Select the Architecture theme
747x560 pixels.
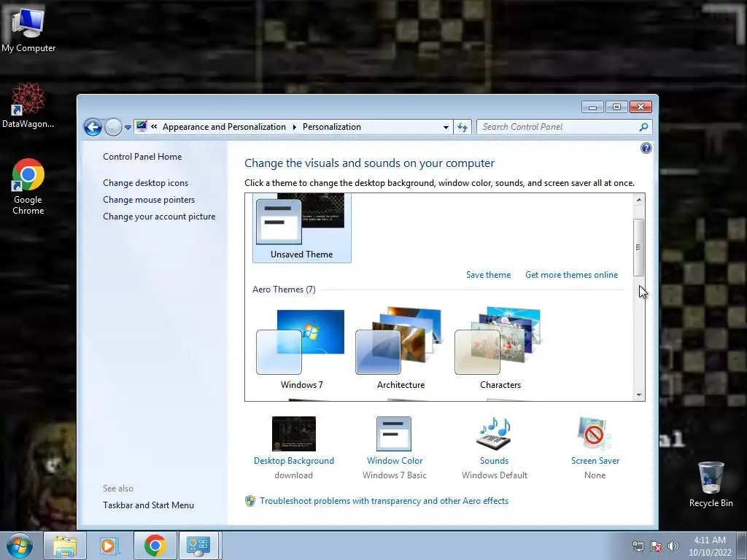[x=400, y=349]
